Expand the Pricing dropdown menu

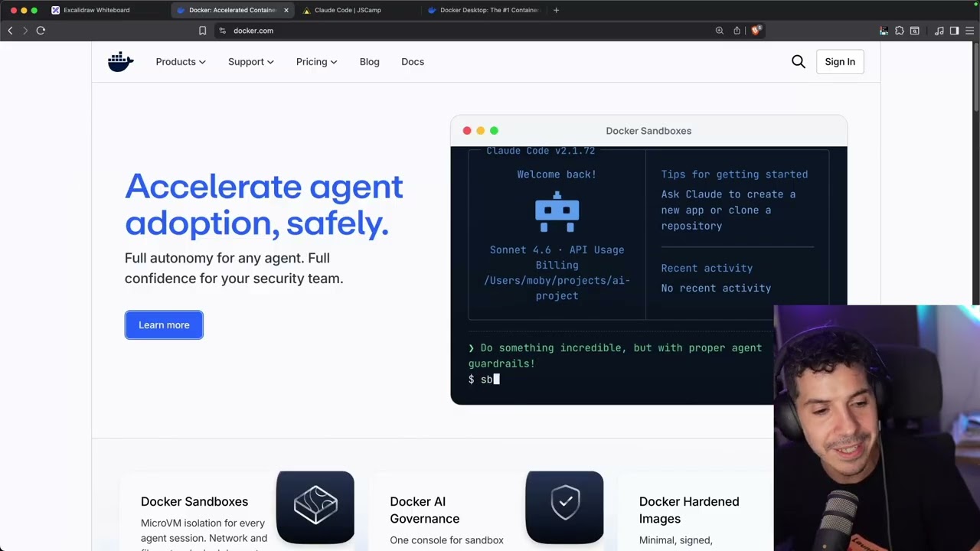tap(317, 62)
